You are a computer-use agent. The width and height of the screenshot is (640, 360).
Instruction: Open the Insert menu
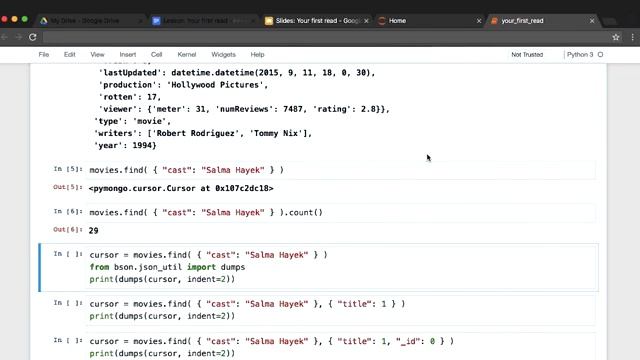tap(128, 54)
